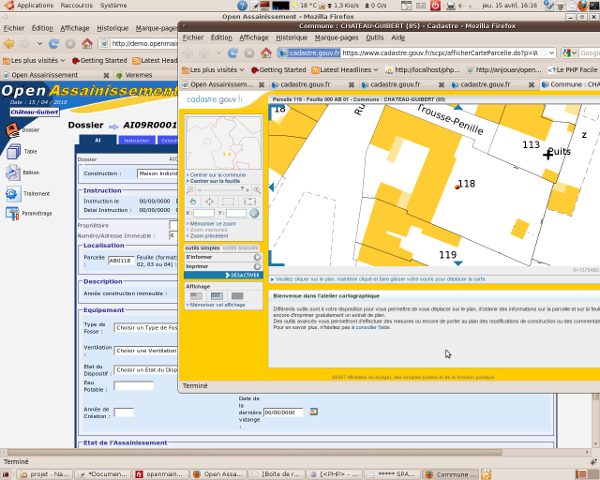Open Historique menu in Open Assainissement window
The height and width of the screenshot is (480, 600).
coord(112,28)
